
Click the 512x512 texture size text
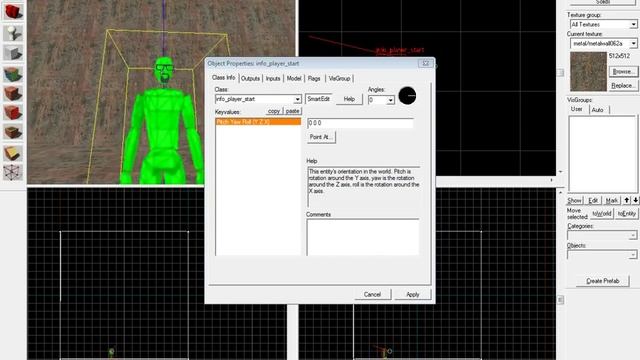tap(620, 56)
